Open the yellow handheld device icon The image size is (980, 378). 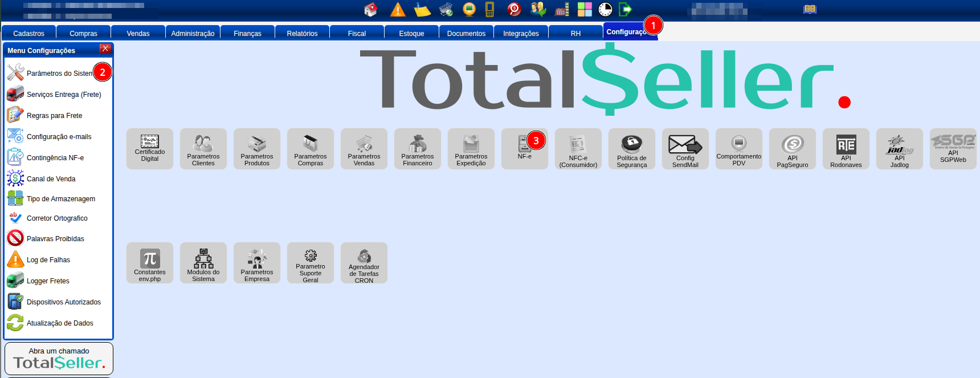[x=489, y=9]
